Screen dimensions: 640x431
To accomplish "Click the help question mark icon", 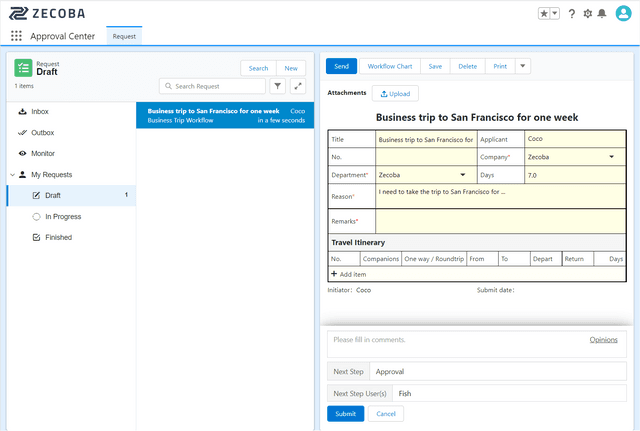I will (572, 14).
